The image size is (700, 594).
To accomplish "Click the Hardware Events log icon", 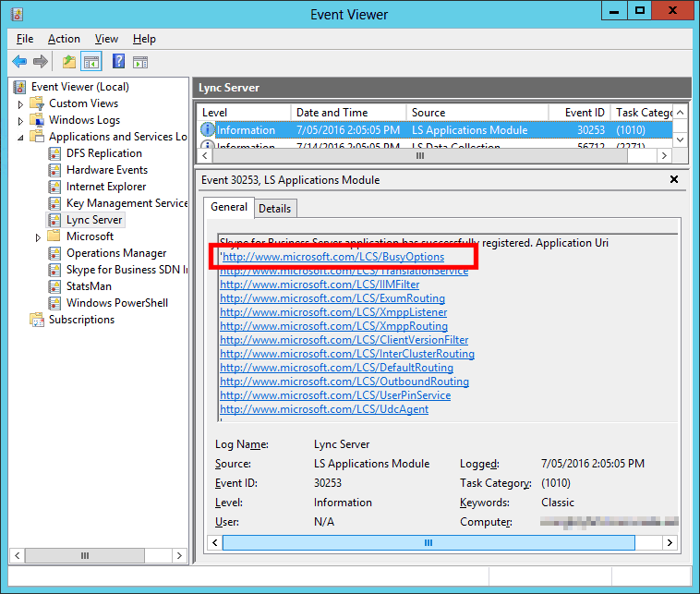I will 54,170.
